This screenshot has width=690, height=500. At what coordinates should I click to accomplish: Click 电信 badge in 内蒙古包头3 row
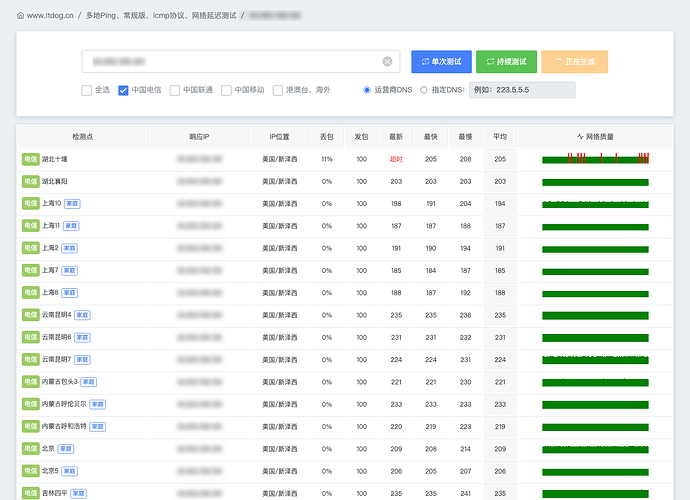[30, 382]
